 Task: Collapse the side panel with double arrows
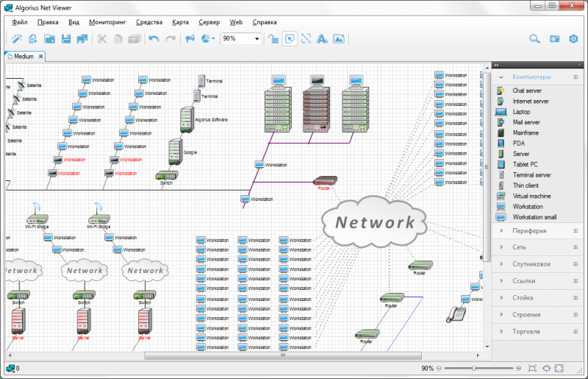497,65
